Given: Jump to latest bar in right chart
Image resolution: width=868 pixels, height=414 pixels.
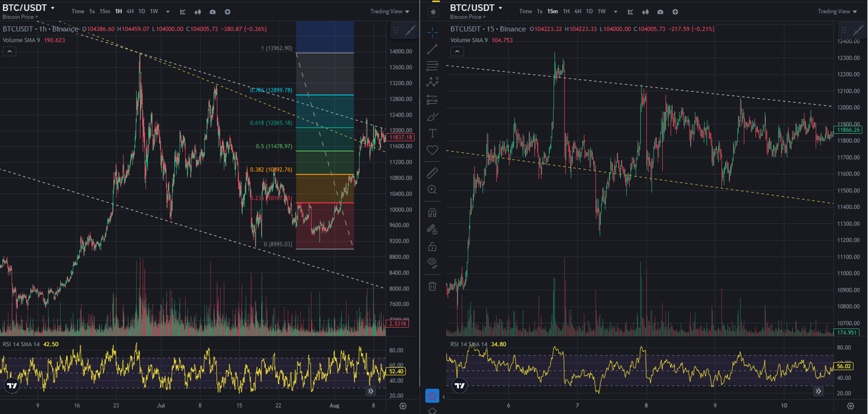Looking at the screenshot, I should pyautogui.click(x=818, y=391).
